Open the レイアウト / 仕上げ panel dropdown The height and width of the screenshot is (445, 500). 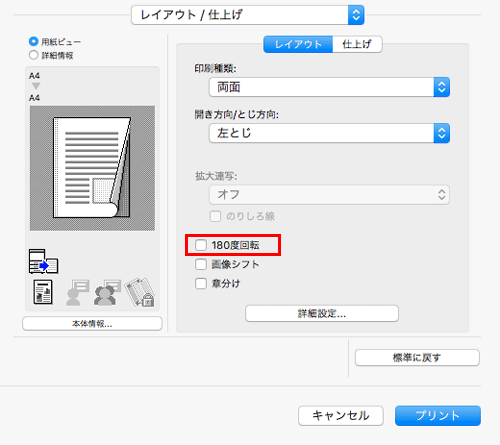248,15
